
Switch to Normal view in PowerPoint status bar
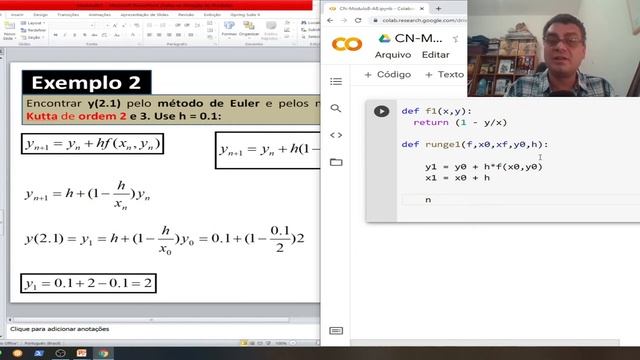[244, 343]
